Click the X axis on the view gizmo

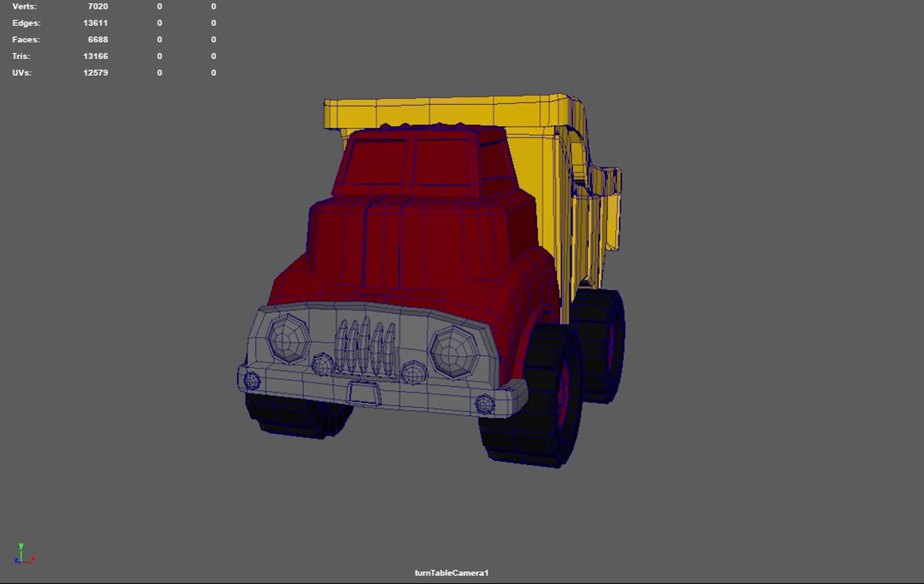point(33,558)
